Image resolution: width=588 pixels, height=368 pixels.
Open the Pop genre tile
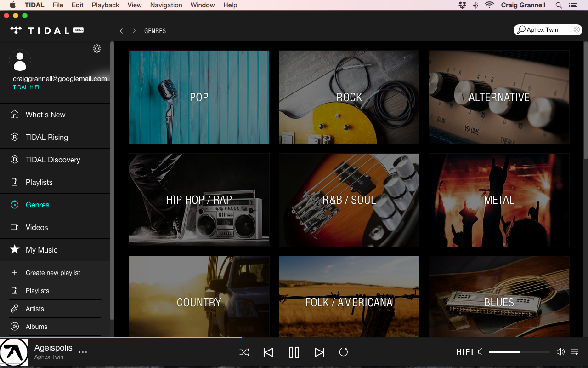pos(199,97)
